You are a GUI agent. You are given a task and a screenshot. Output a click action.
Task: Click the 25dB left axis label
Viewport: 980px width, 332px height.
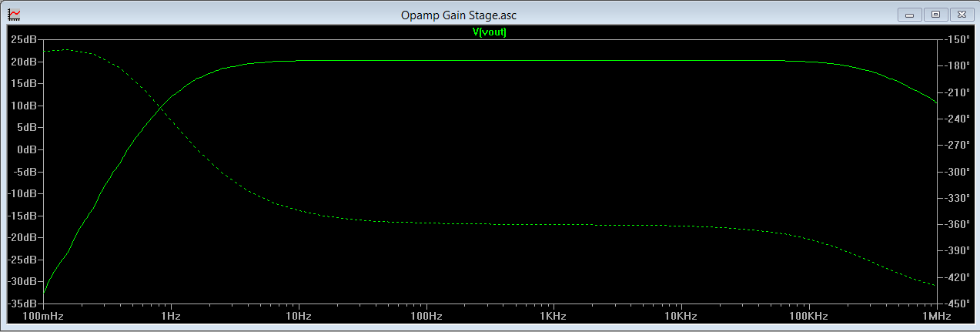pyautogui.click(x=25, y=39)
